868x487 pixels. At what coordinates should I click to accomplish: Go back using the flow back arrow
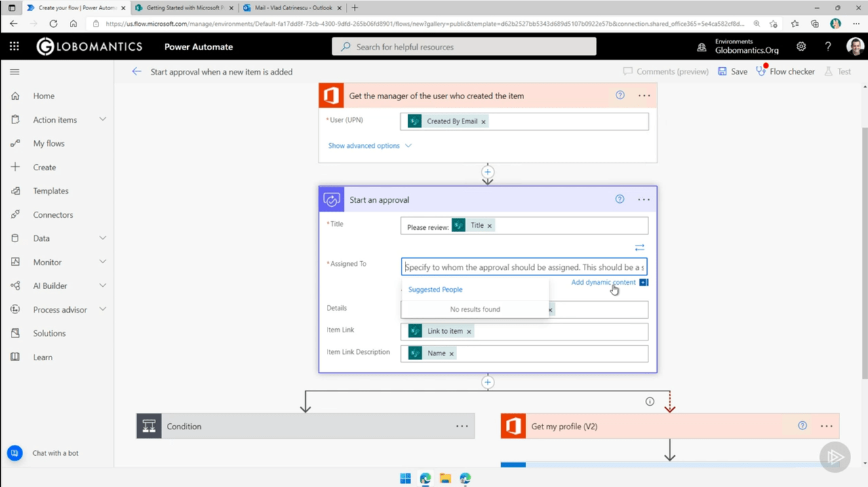(x=137, y=71)
